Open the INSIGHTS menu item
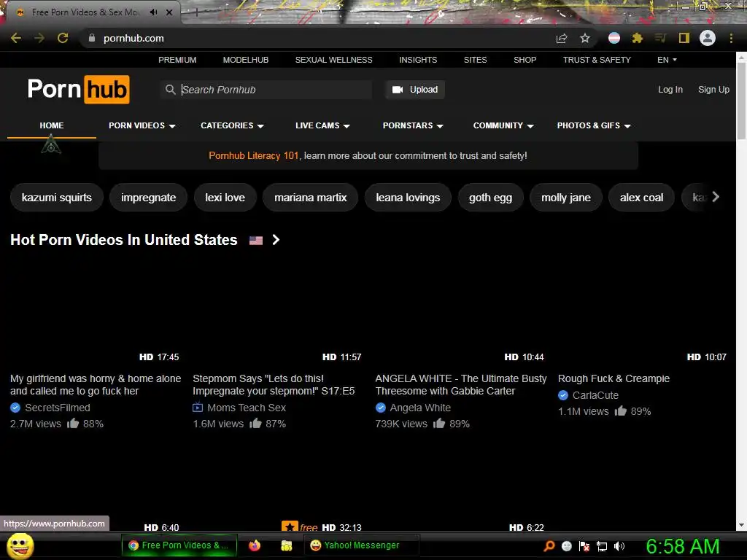The height and width of the screenshot is (560, 747). [418, 60]
